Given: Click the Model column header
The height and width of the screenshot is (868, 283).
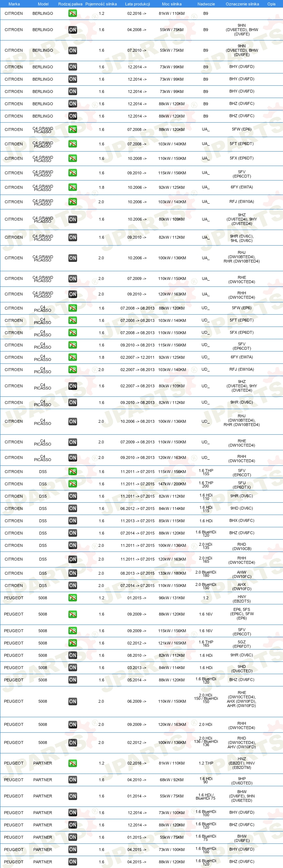Looking at the screenshot, I should click(43, 4).
